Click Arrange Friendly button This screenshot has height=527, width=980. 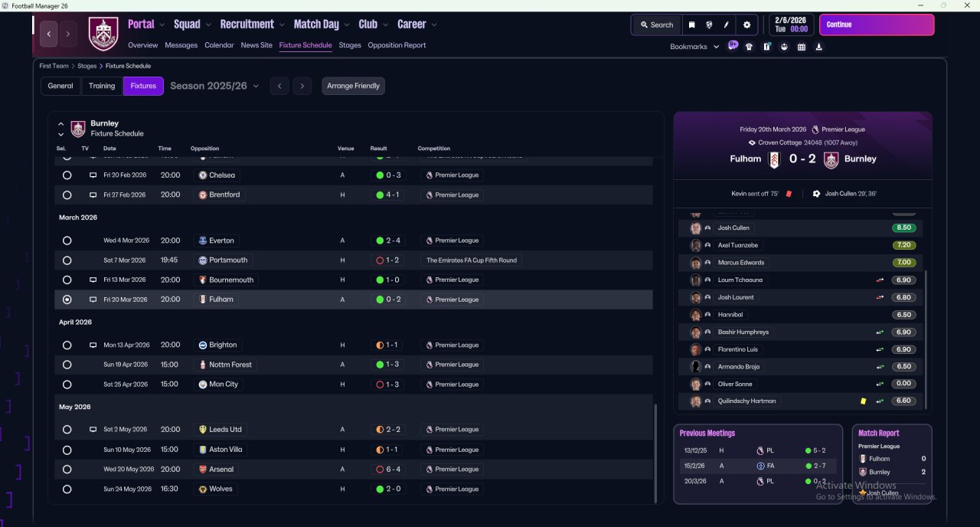tap(353, 86)
